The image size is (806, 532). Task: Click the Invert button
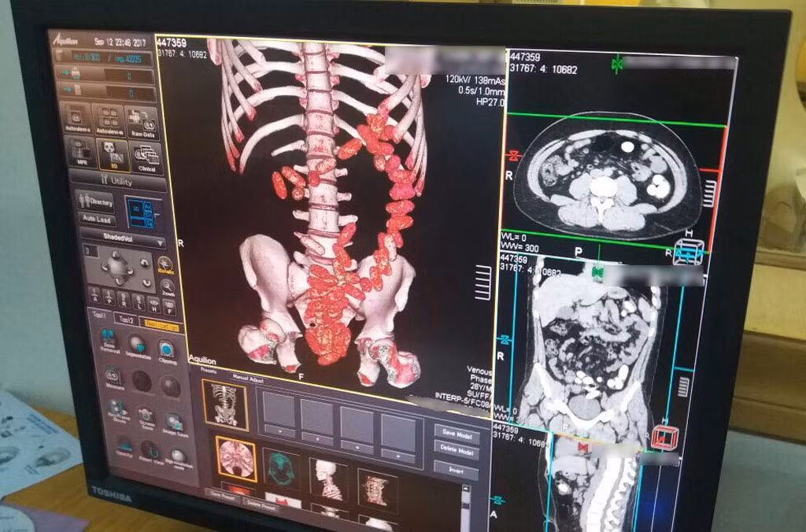[456, 469]
